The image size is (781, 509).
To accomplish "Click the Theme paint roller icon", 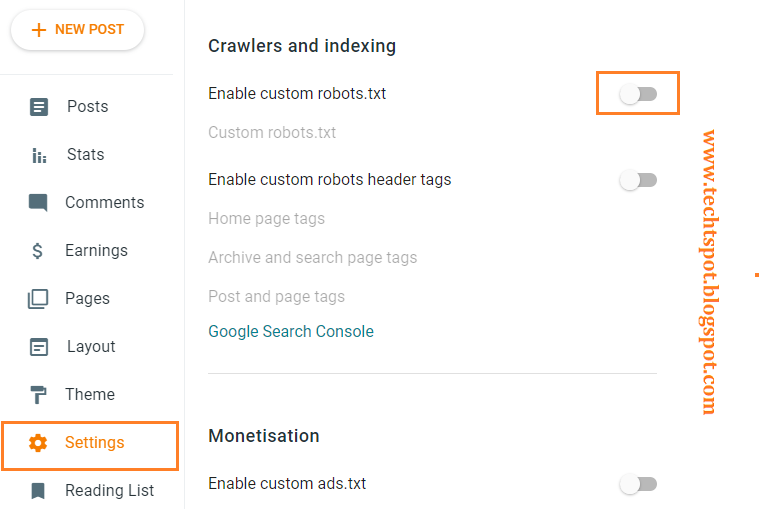I will (x=39, y=395).
